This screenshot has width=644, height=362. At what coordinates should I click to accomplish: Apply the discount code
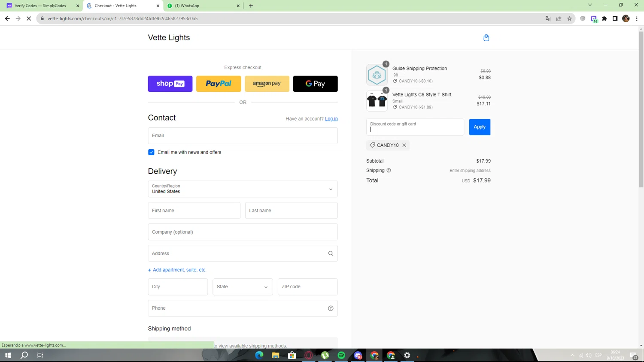pos(480,127)
